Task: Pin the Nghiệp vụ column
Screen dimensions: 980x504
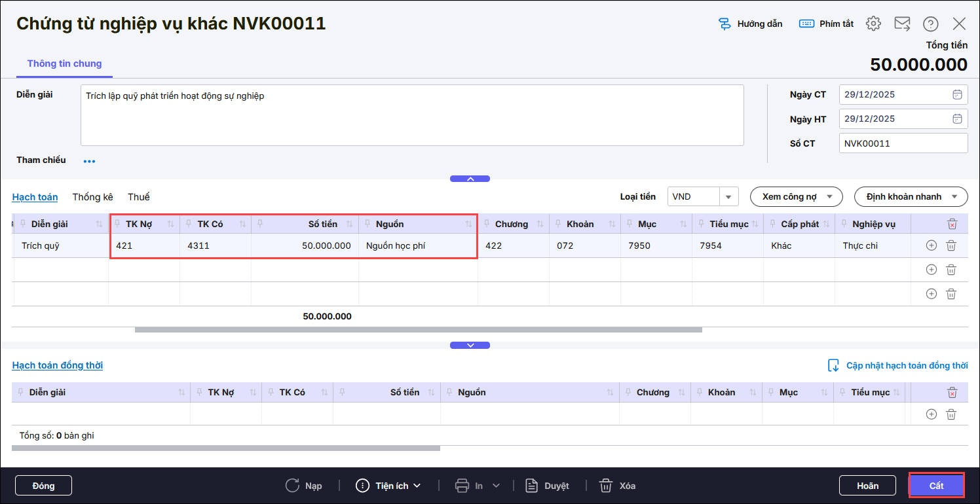Action: coord(844,224)
